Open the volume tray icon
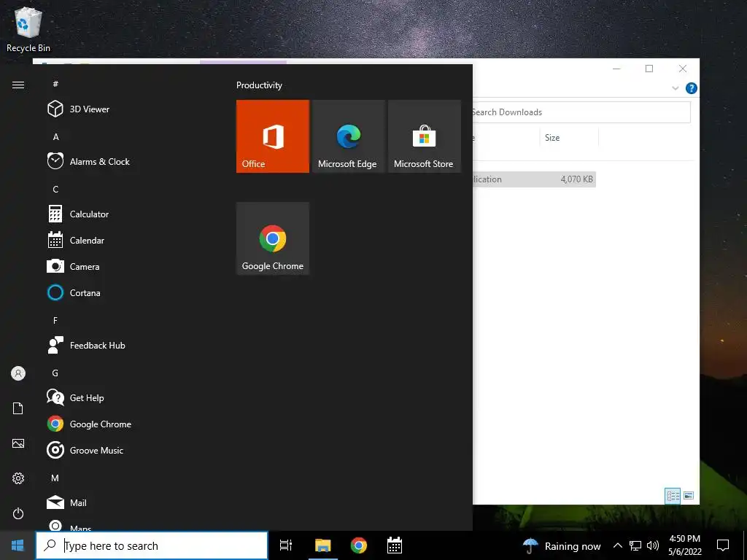This screenshot has width=747, height=560. point(653,545)
